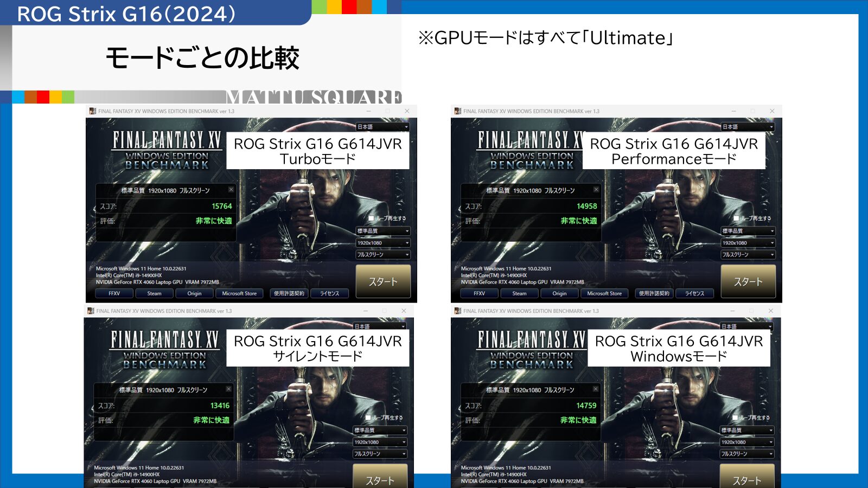Select the score value 14958
Screen dimensions: 868x488
[587, 206]
